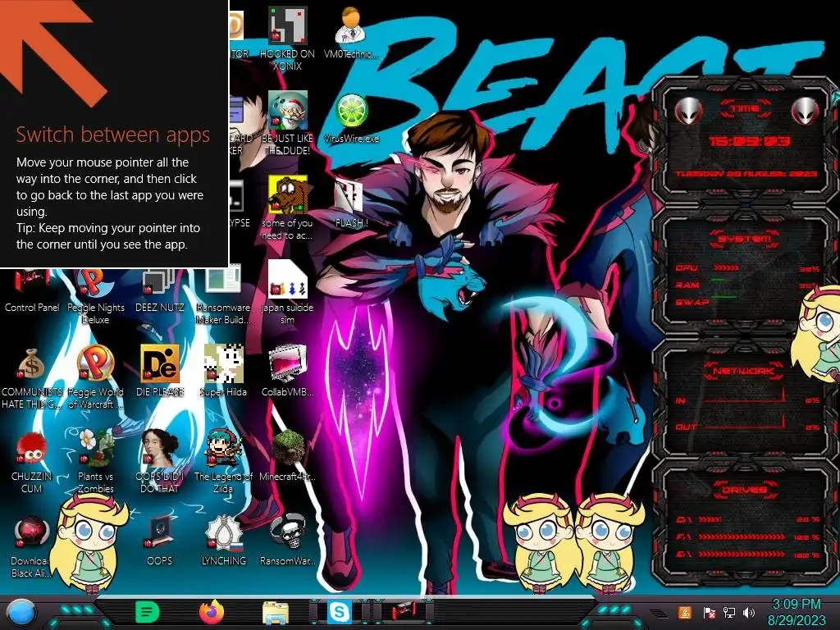
Task: Click the SYSTEM widget header
Action: (x=744, y=239)
